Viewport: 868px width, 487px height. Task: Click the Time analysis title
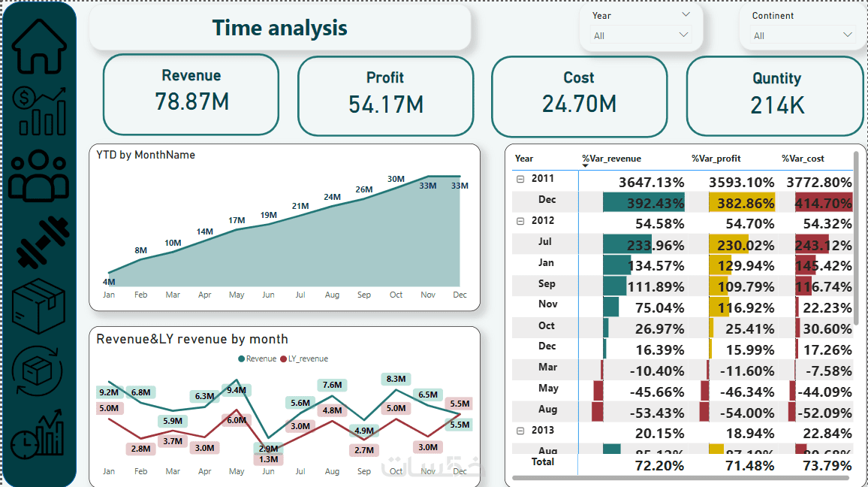(x=279, y=28)
